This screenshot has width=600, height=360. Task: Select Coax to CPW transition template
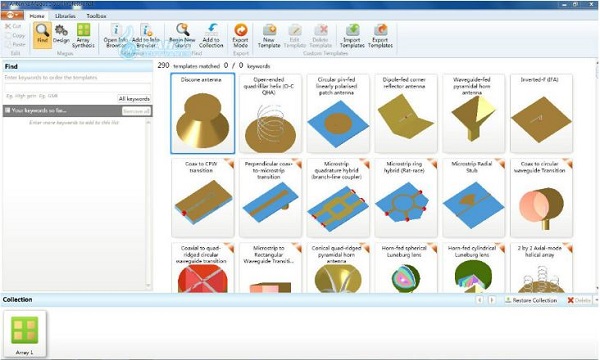(x=202, y=198)
